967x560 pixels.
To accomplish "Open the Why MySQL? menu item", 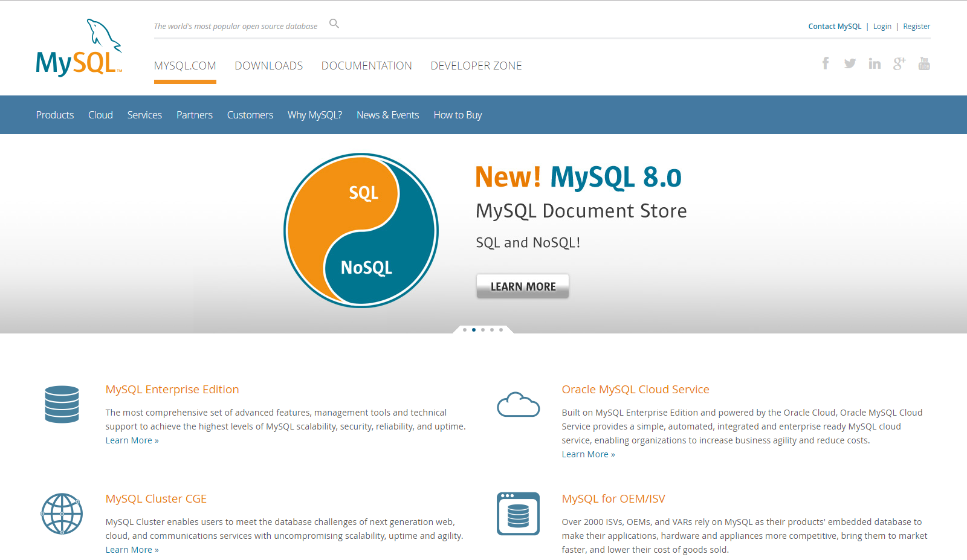I will pyautogui.click(x=315, y=115).
